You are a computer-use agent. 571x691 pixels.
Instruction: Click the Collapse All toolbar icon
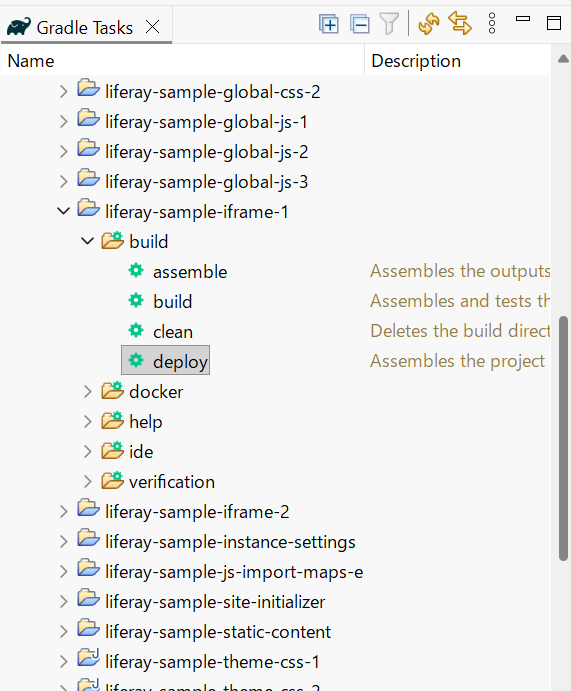[x=360, y=24]
